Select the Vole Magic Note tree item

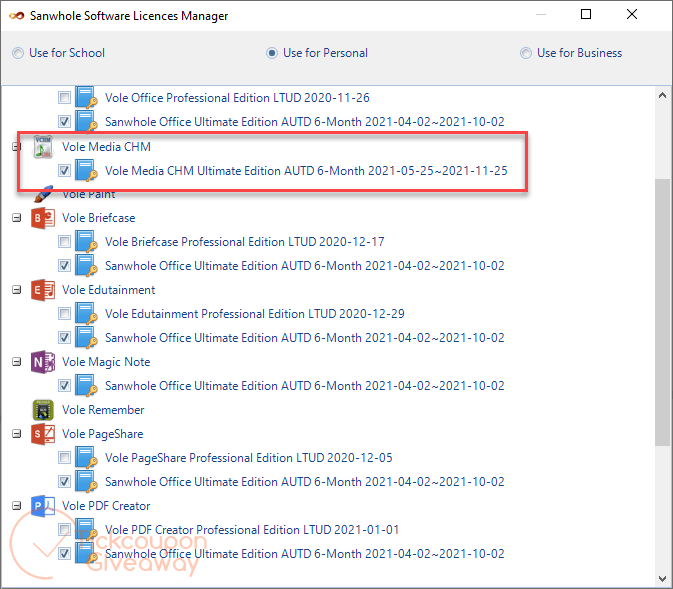tap(106, 362)
